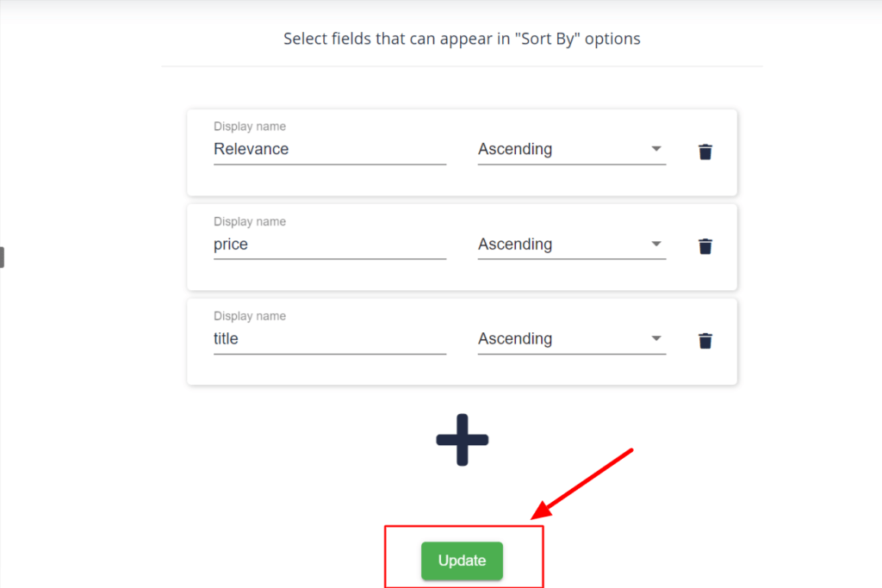Click the title sort field card

coord(462,372)
